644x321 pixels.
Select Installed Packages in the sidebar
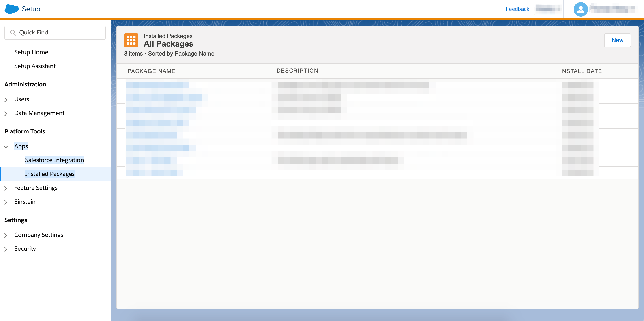click(49, 174)
